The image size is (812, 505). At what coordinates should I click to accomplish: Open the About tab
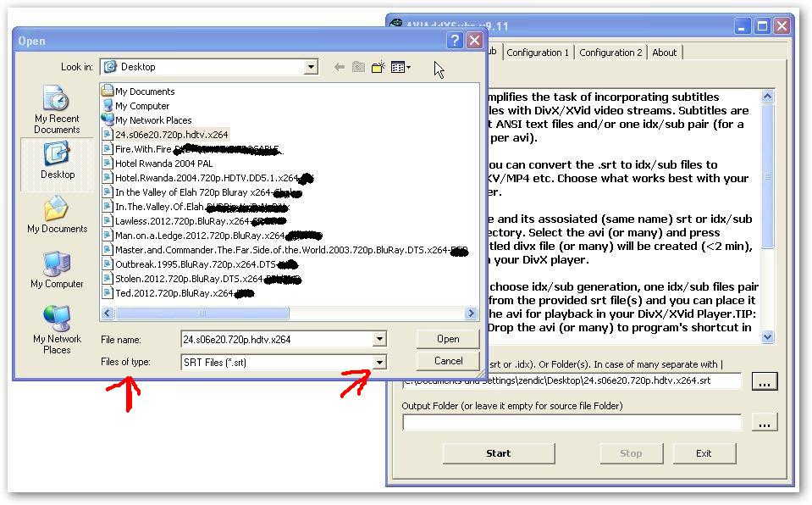(x=664, y=53)
